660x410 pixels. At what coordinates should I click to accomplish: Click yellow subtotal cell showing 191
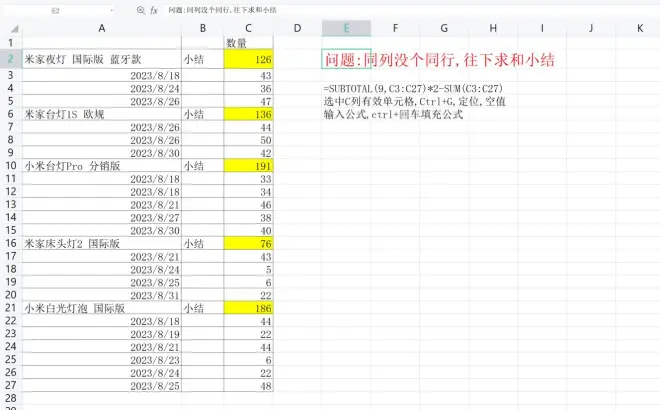point(250,165)
